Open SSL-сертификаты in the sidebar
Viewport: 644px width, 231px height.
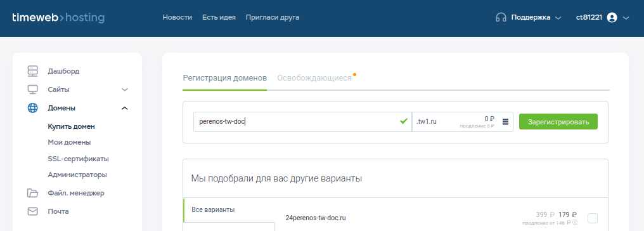coord(78,159)
